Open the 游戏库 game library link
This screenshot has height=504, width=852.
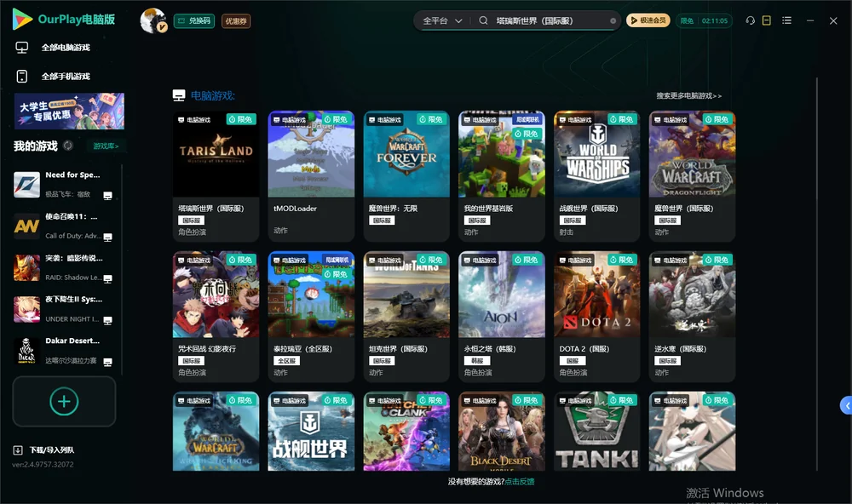click(106, 146)
